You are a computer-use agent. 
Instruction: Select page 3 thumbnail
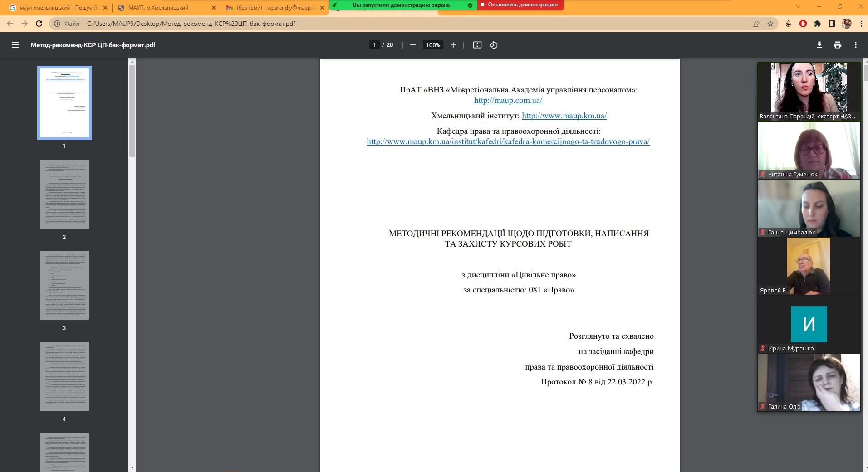pos(64,285)
